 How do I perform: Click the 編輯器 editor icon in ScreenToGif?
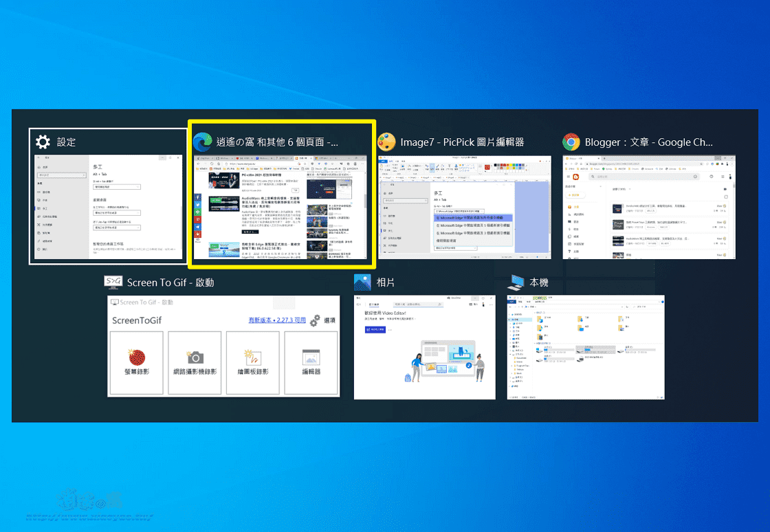pos(310,357)
